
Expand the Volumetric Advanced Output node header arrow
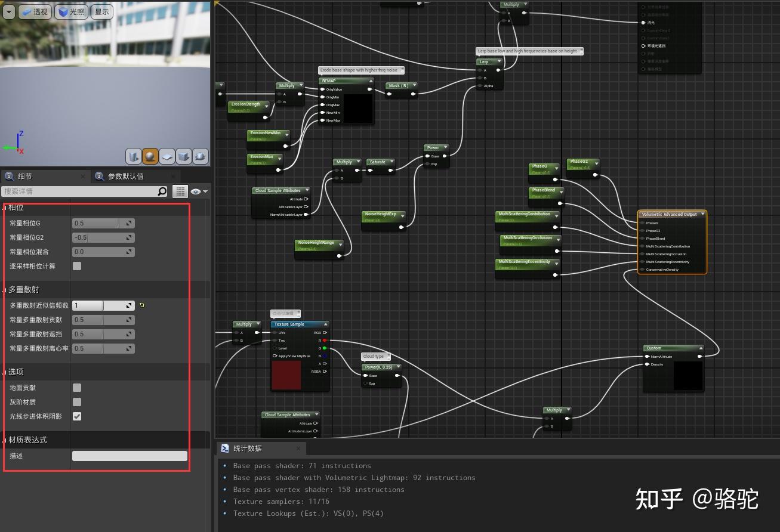point(702,215)
